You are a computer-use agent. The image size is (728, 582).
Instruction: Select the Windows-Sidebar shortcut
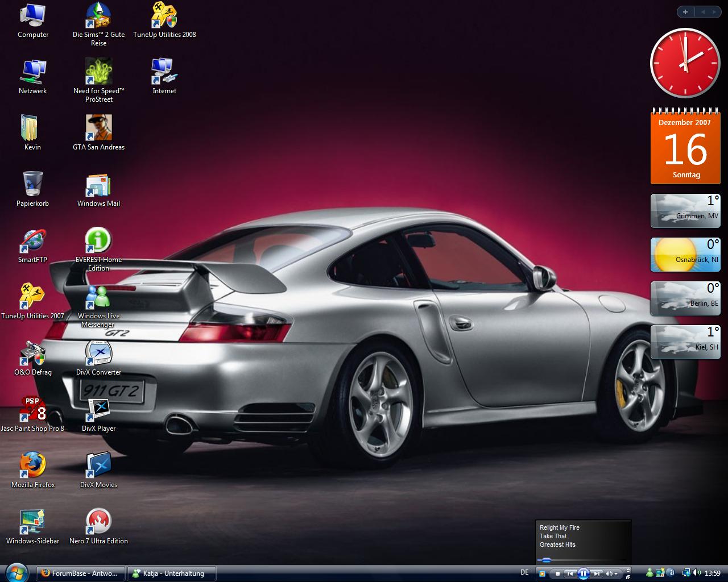coord(33,527)
